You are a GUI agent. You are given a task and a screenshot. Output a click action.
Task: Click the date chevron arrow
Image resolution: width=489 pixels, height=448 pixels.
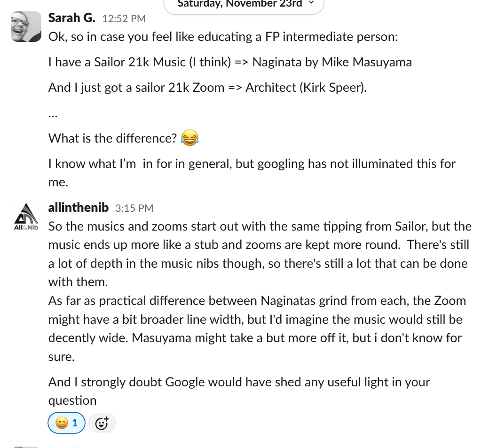pos(311,2)
